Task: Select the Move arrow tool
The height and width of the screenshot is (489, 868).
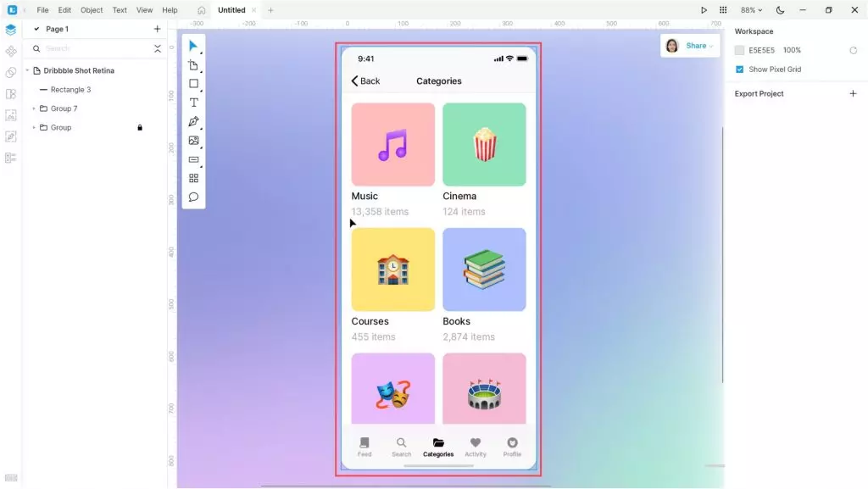Action: tap(193, 46)
